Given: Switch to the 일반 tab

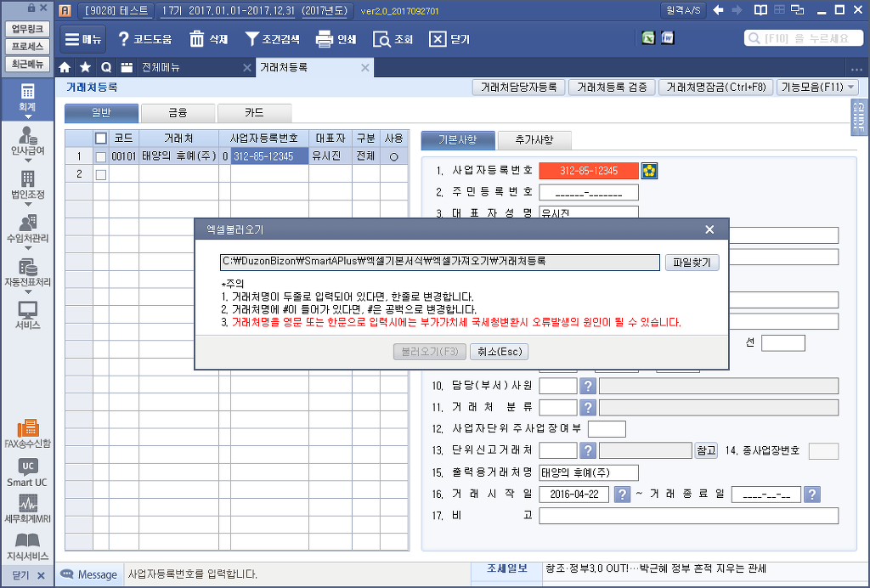Looking at the screenshot, I should point(102,113).
